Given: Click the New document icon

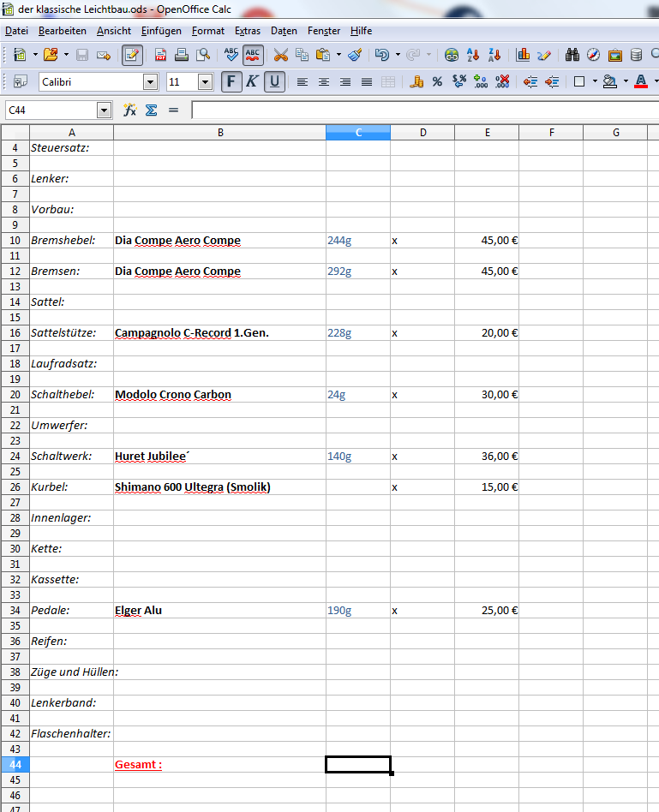Looking at the screenshot, I should (x=20, y=54).
